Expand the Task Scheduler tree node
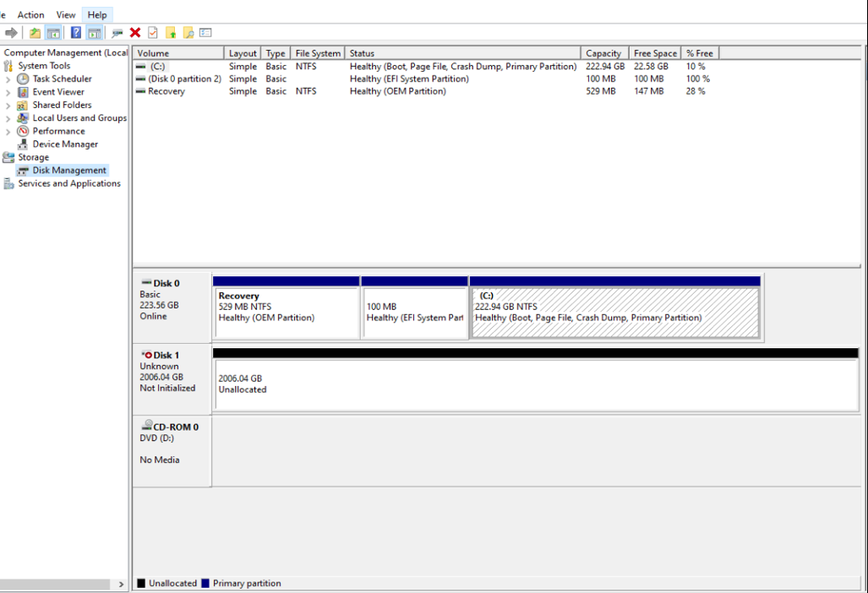Viewport: 868px width, 593px height. (8, 79)
